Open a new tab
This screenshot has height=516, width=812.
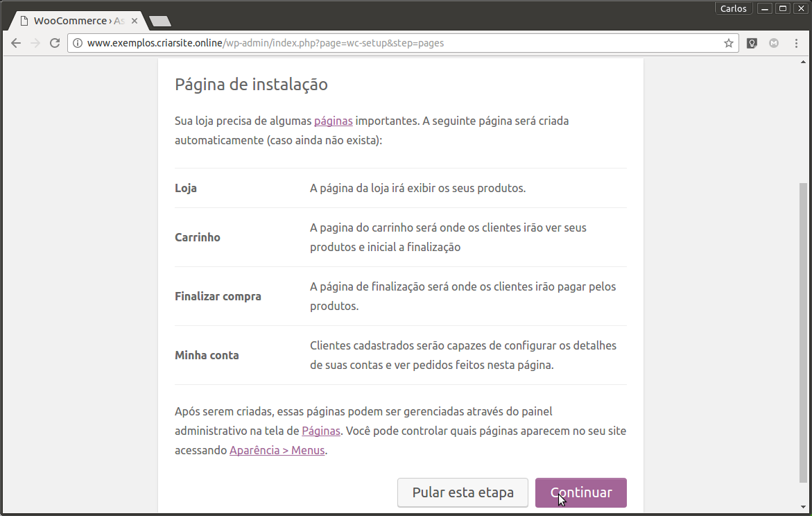(160, 21)
